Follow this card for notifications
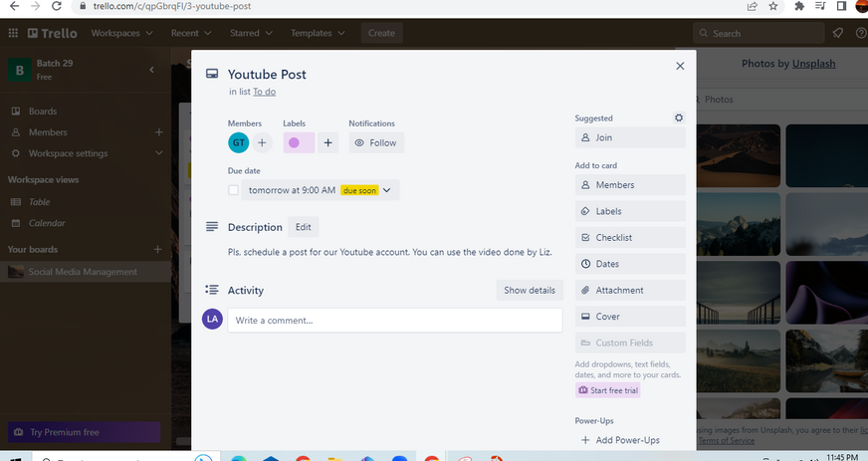Image resolution: width=868 pixels, height=461 pixels. click(376, 142)
